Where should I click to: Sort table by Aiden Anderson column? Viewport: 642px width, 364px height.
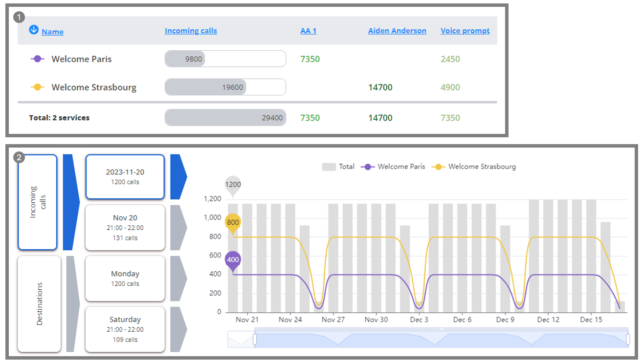click(397, 31)
